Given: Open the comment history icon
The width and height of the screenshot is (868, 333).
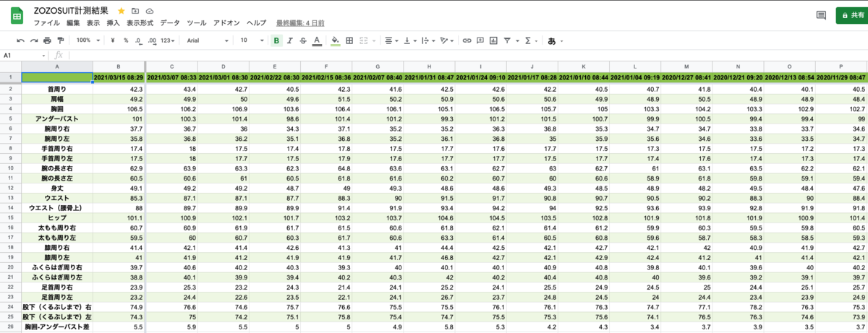Looking at the screenshot, I should click(x=821, y=15).
